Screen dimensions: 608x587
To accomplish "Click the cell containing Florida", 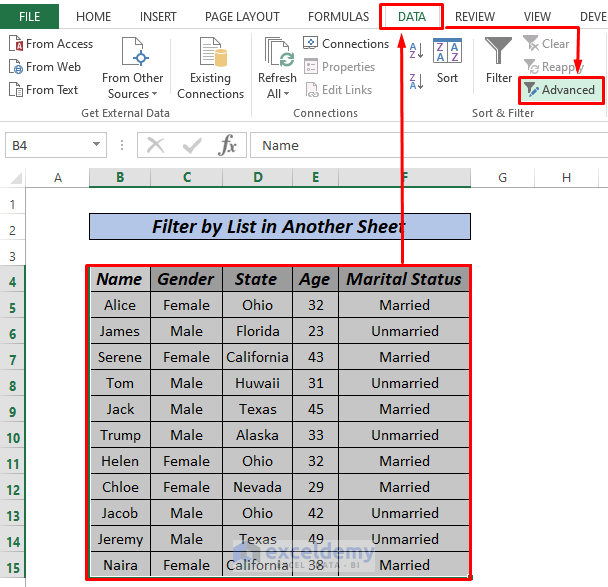I will (257, 331).
